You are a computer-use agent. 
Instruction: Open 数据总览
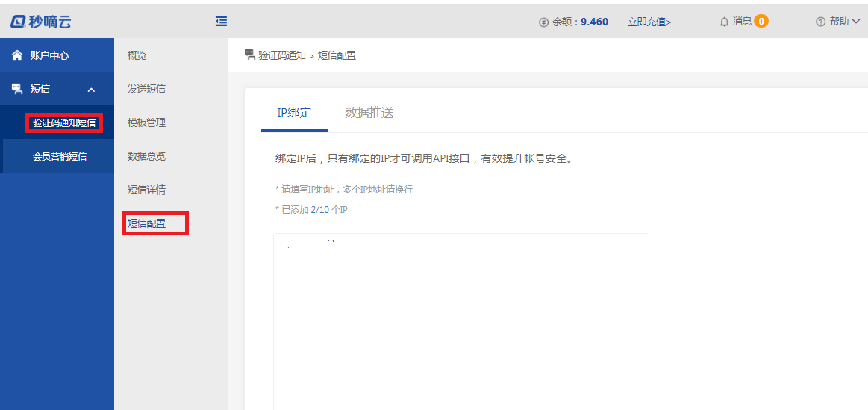click(146, 156)
